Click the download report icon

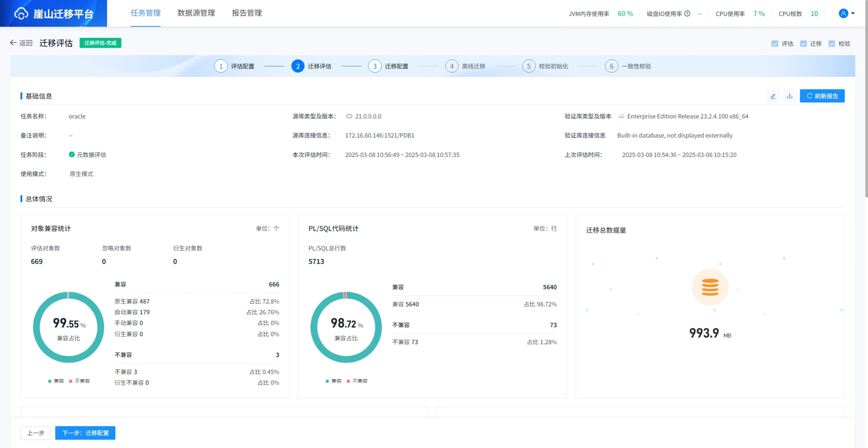point(790,96)
